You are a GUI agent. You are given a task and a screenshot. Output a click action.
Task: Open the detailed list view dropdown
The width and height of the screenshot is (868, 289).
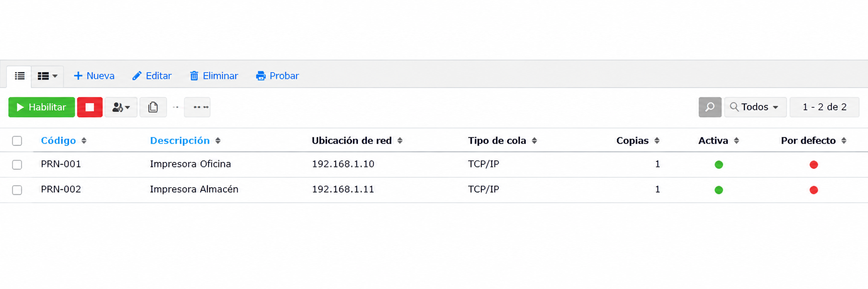tap(47, 76)
